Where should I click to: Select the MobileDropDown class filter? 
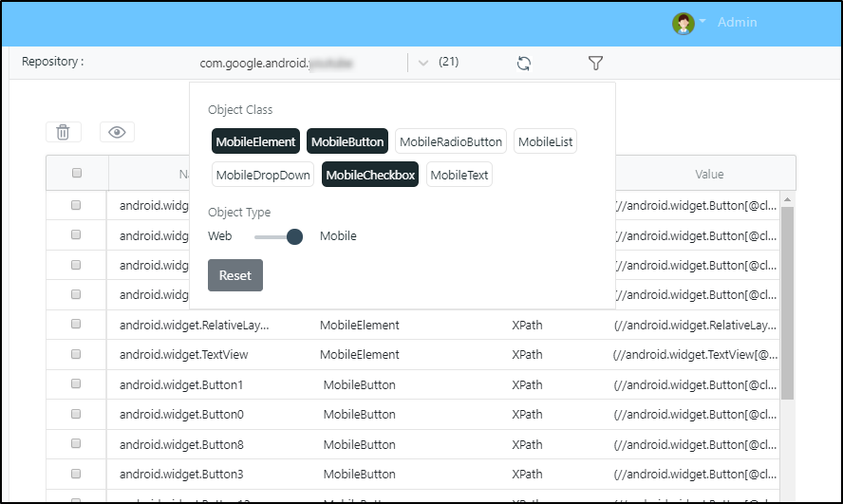[x=263, y=175]
